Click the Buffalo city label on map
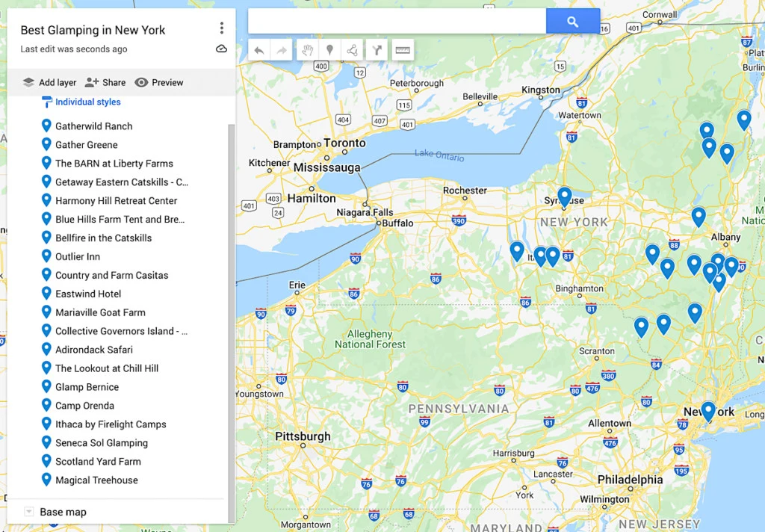 397,223
